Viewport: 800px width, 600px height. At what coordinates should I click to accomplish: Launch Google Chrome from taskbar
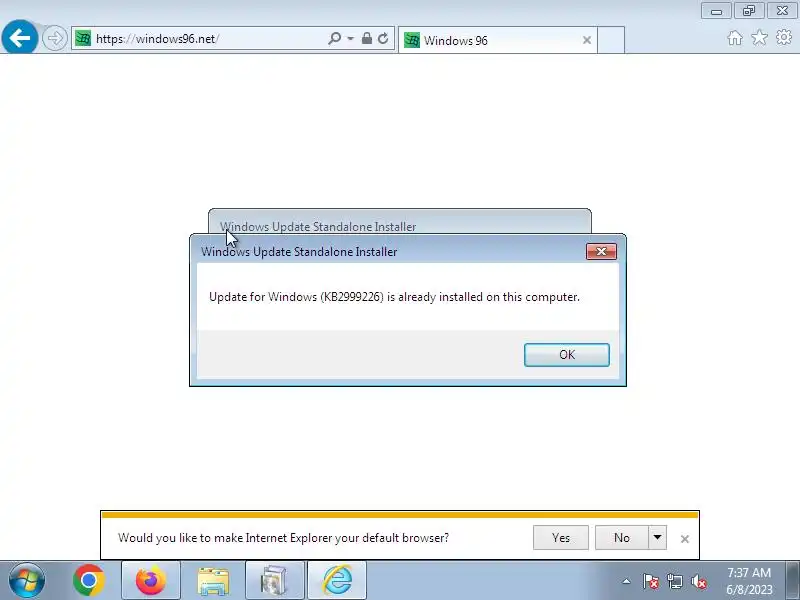tap(89, 581)
